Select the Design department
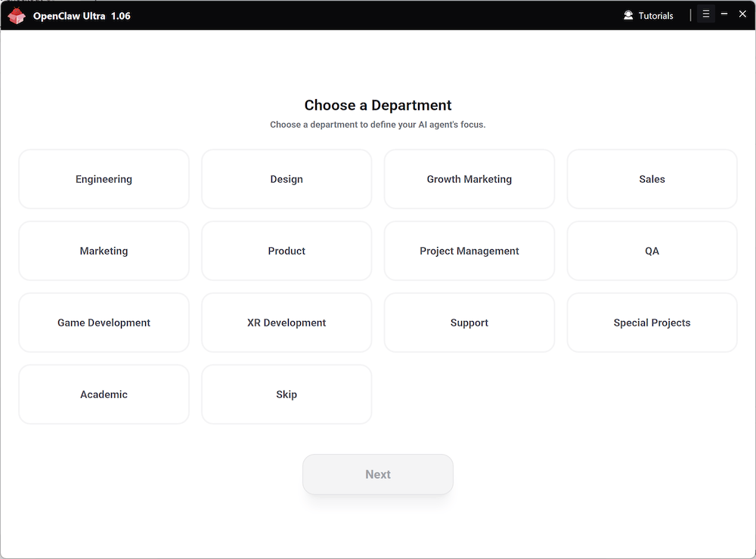The height and width of the screenshot is (559, 756). click(x=287, y=179)
